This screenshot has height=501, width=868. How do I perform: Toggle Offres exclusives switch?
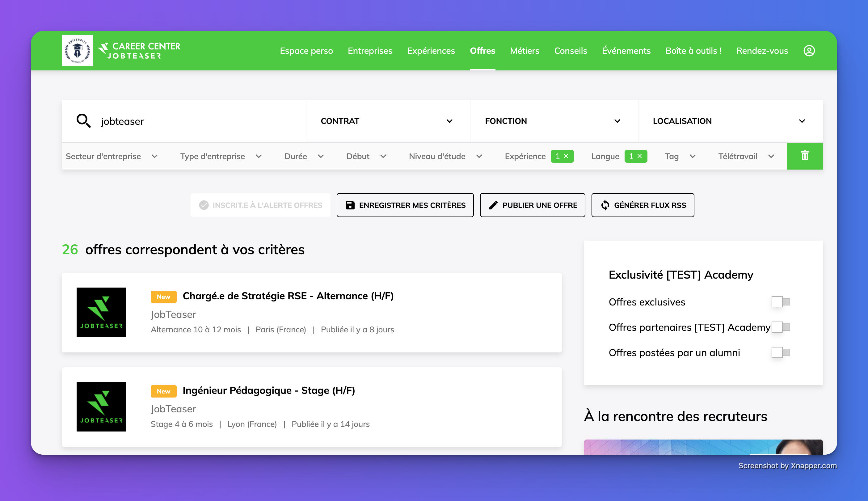coord(781,302)
